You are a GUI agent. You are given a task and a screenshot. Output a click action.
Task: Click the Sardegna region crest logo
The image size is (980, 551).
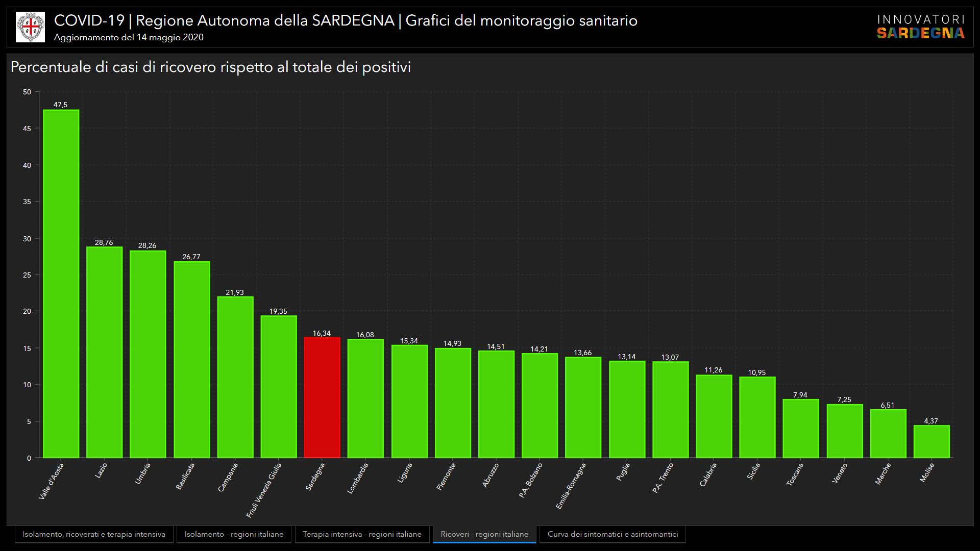30,27
